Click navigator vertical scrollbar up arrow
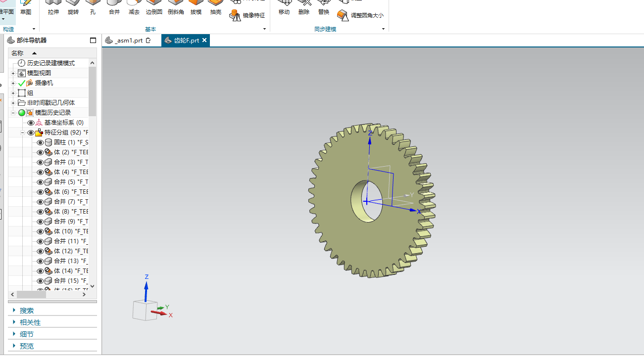644x358 pixels. (92, 63)
